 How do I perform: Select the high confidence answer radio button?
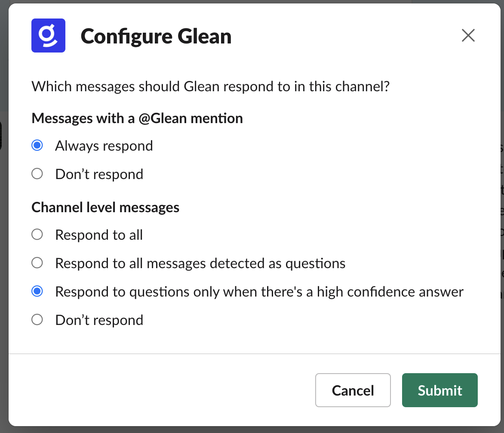(x=37, y=291)
